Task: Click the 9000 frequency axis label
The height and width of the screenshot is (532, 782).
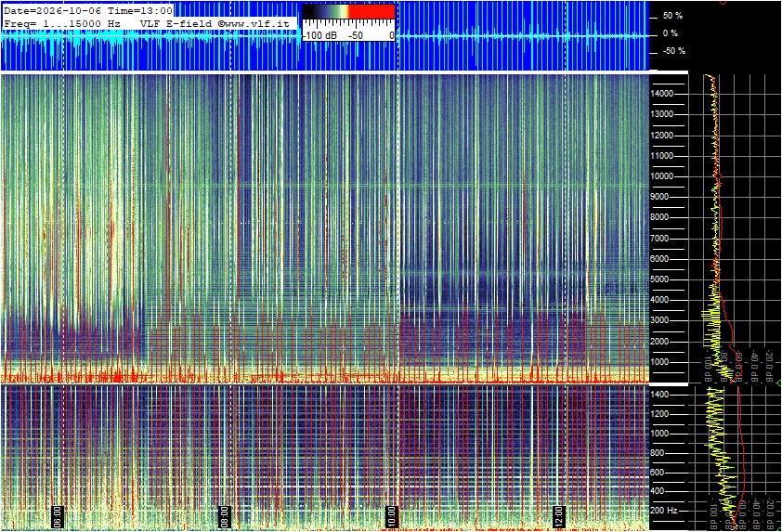Action: [659, 197]
